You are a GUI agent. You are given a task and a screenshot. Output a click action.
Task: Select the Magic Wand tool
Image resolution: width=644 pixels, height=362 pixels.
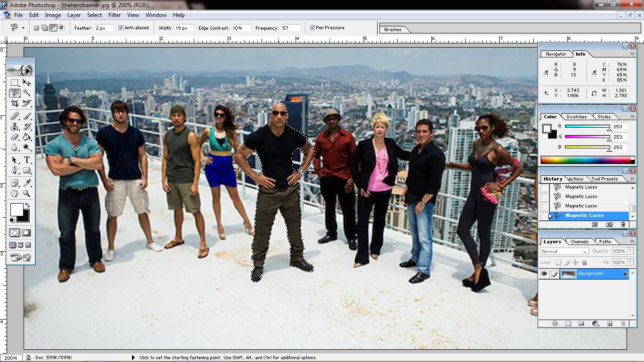[27, 93]
